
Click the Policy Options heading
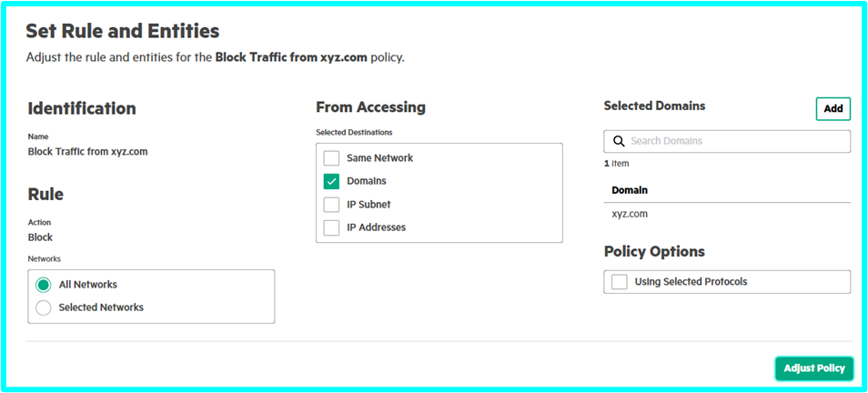click(654, 251)
